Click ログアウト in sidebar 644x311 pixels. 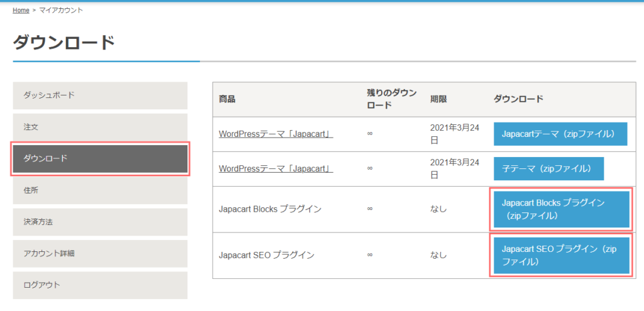[x=100, y=285]
